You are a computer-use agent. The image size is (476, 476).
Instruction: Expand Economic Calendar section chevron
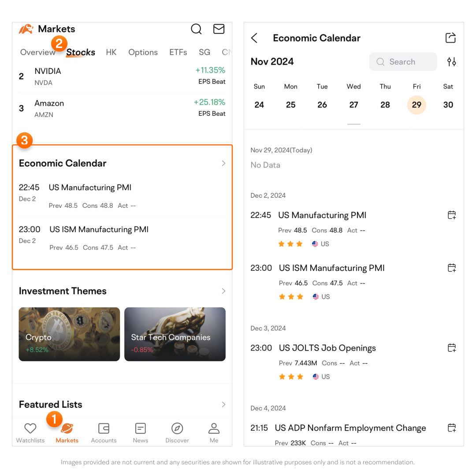point(223,163)
